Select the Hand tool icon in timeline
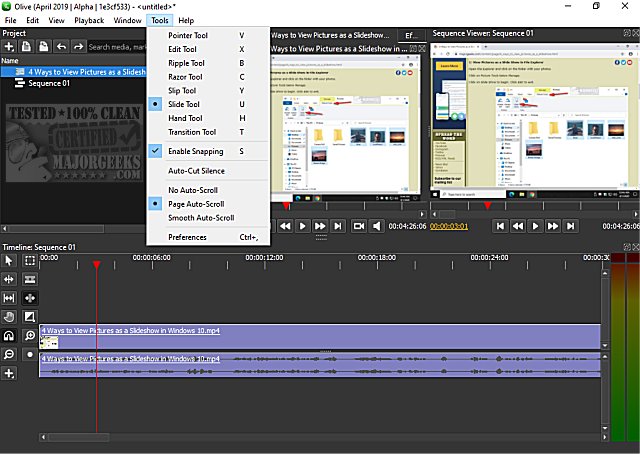The width and height of the screenshot is (640, 454). [x=9, y=316]
